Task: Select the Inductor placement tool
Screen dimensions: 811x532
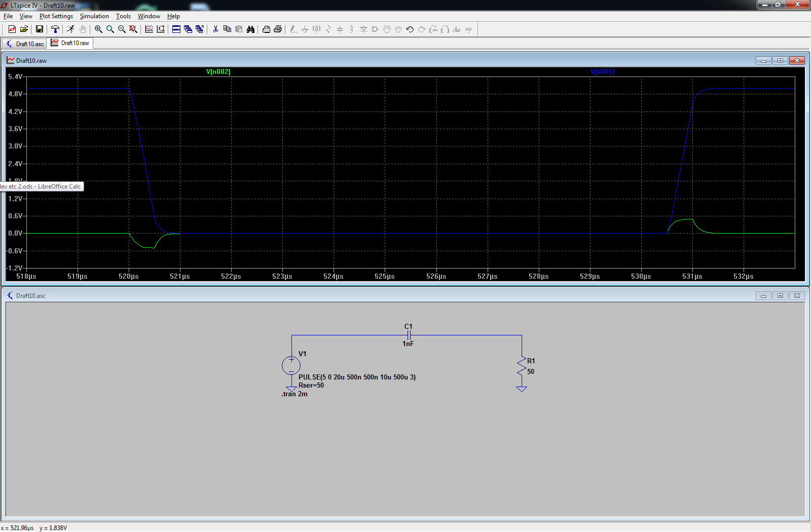Action: pos(351,29)
